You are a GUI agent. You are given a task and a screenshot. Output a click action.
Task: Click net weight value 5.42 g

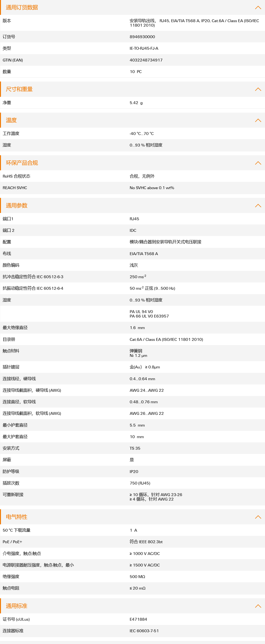[136, 103]
